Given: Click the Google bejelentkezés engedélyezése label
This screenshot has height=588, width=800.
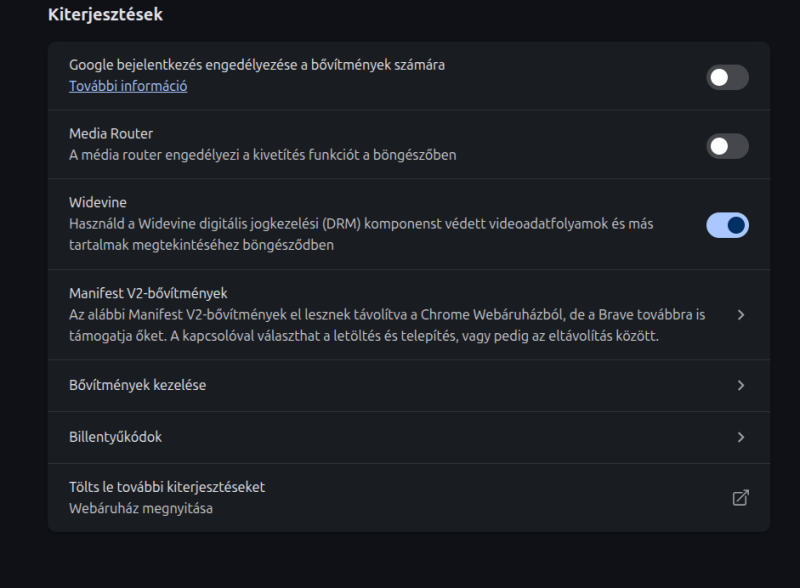Looking at the screenshot, I should click(x=257, y=65).
